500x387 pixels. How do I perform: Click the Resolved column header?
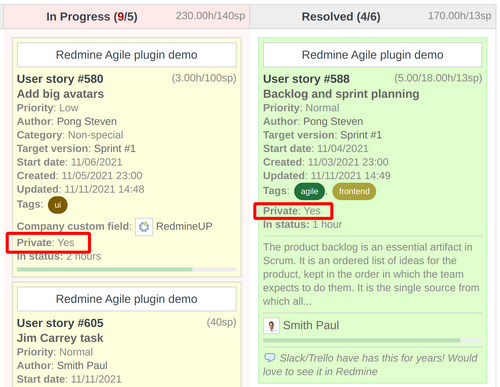pyautogui.click(x=341, y=17)
